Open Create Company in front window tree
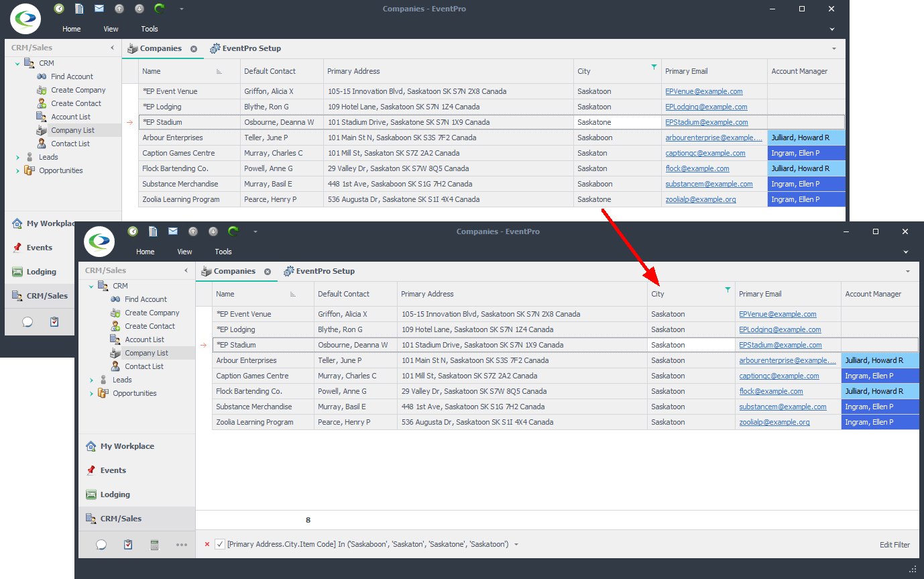The image size is (924, 579). click(152, 313)
